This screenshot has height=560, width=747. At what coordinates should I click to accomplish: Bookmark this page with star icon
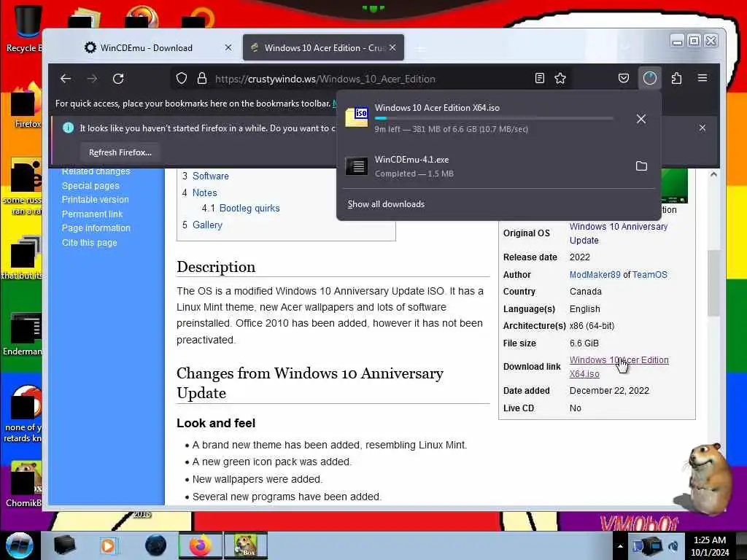(560, 79)
